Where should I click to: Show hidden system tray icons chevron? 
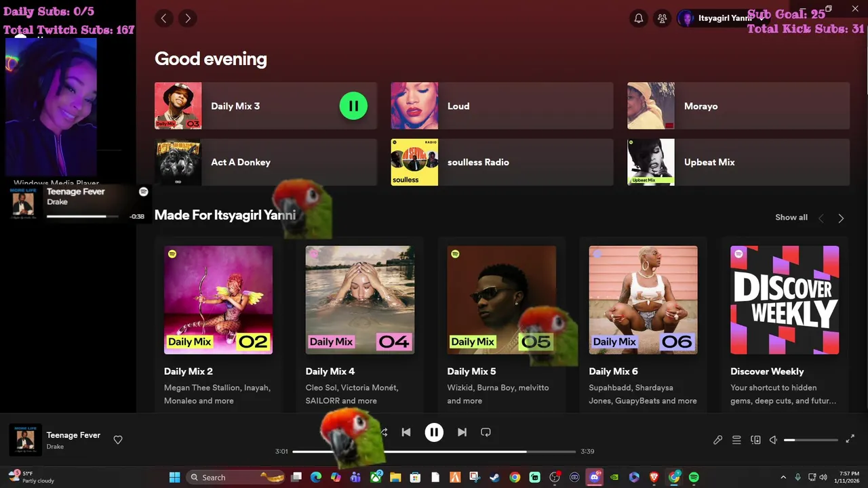(783, 477)
